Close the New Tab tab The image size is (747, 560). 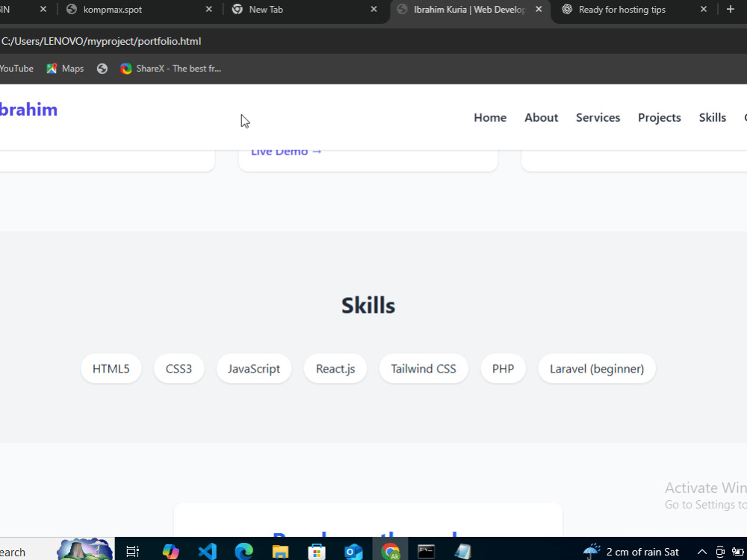(374, 10)
